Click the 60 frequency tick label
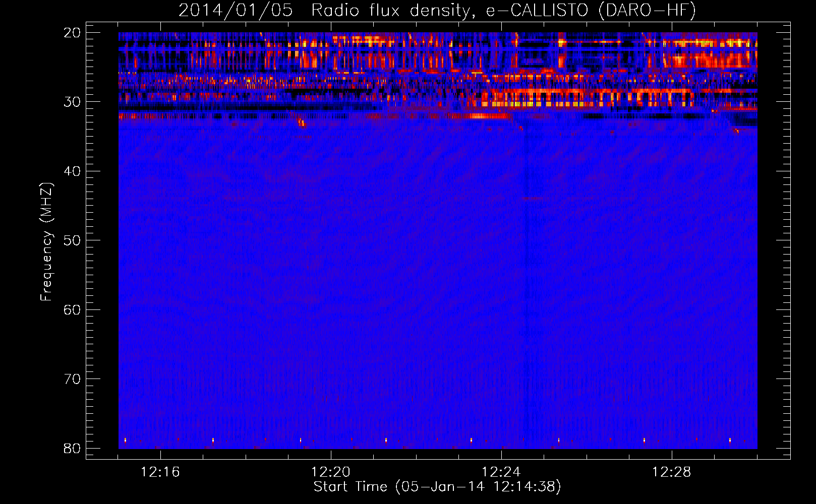This screenshot has width=816, height=504. click(72, 309)
